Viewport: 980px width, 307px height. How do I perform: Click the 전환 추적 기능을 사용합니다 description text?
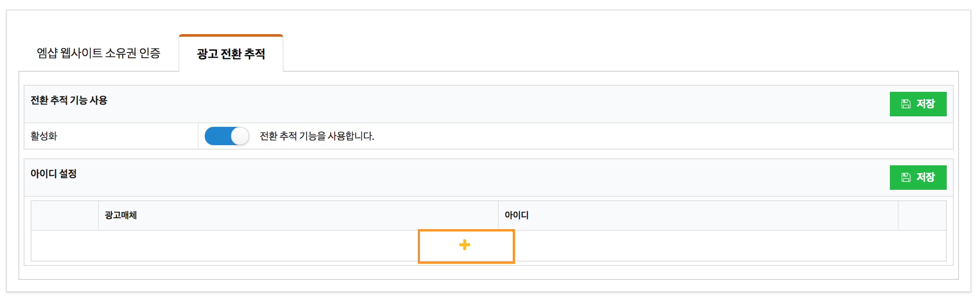pyautogui.click(x=317, y=136)
